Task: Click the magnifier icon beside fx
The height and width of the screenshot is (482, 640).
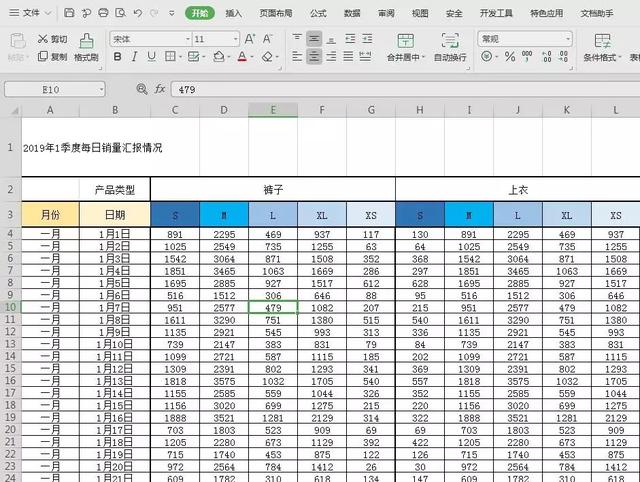Action: [x=142, y=89]
